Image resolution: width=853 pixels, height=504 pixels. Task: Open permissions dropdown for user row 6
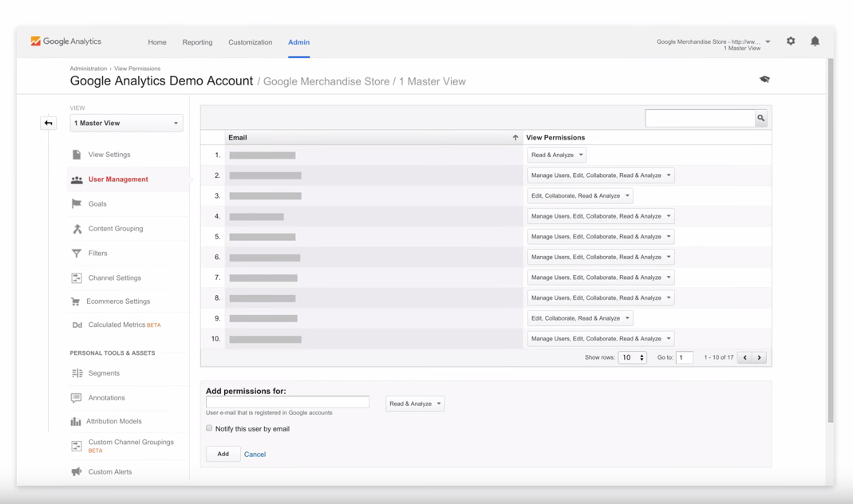601,257
